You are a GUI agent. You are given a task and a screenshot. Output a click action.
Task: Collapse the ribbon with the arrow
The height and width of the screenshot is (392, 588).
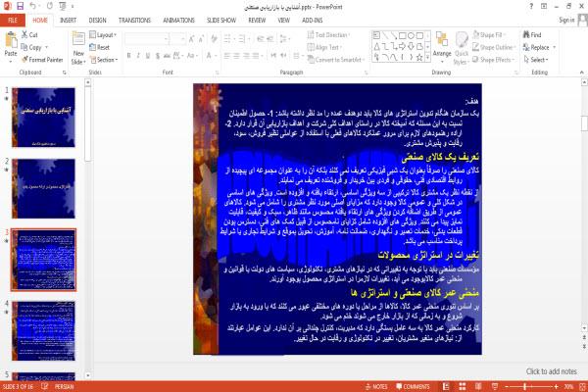(x=581, y=72)
